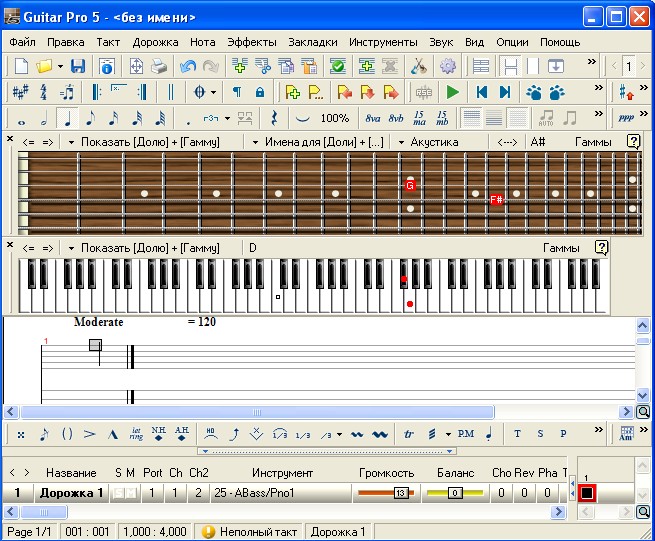The image size is (655, 541).
Task: Open the Акустика guitar type dropdown
Action: coord(429,142)
